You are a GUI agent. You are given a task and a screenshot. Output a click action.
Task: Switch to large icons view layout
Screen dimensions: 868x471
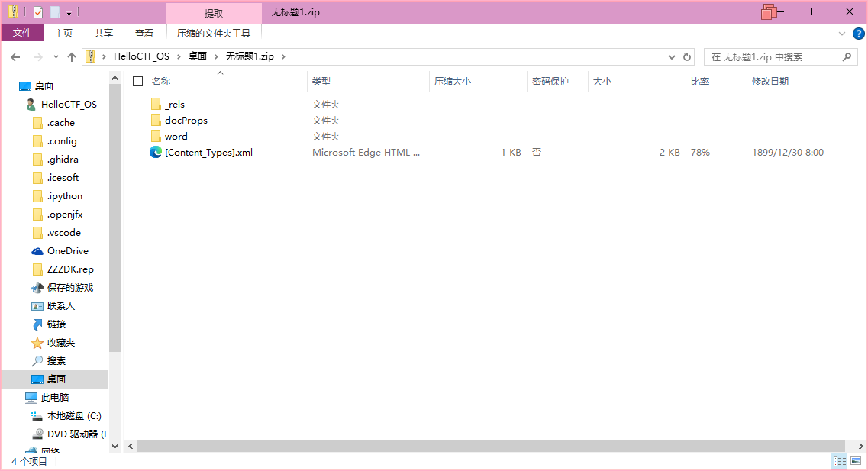click(x=856, y=461)
